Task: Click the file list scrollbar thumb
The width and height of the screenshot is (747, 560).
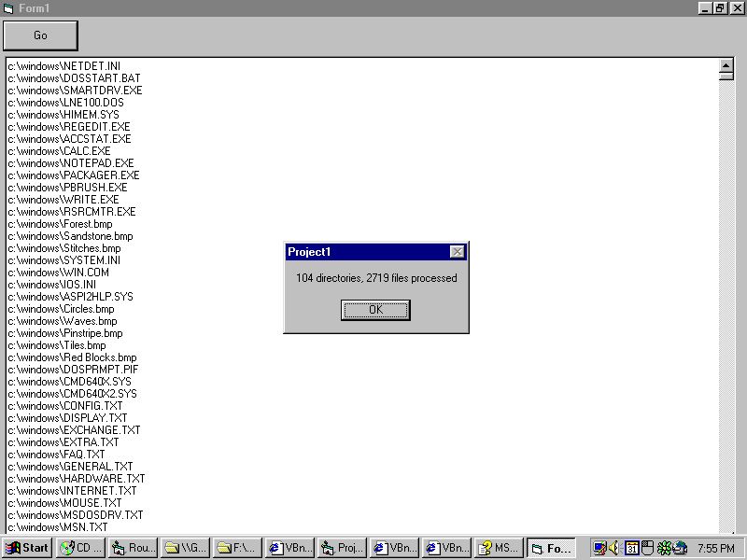Action: pos(726,77)
